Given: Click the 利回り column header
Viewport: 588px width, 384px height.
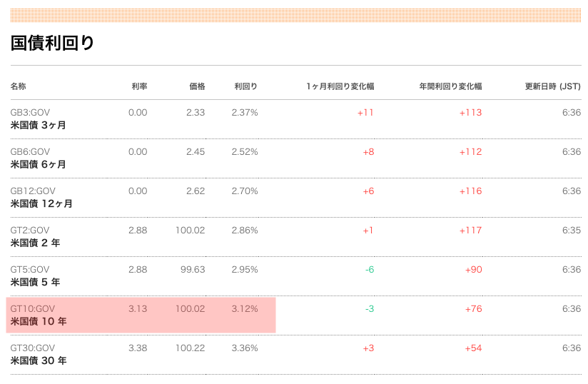Looking at the screenshot, I should (246, 86).
